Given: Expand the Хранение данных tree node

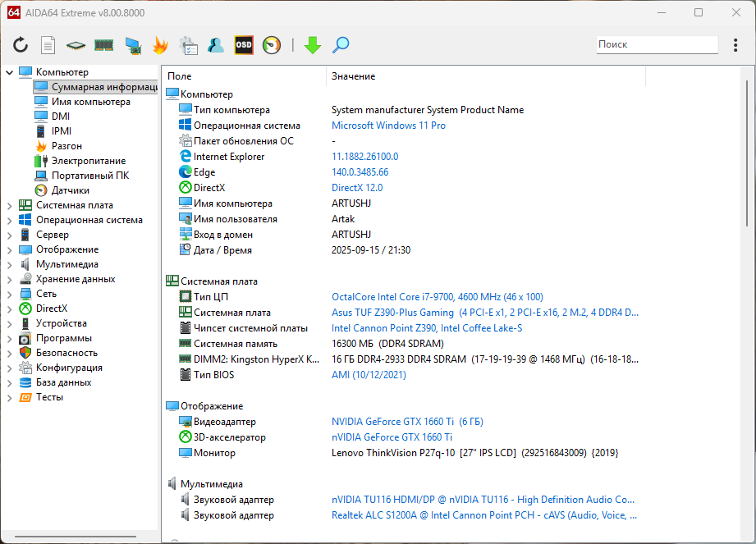Looking at the screenshot, I should tap(9, 280).
